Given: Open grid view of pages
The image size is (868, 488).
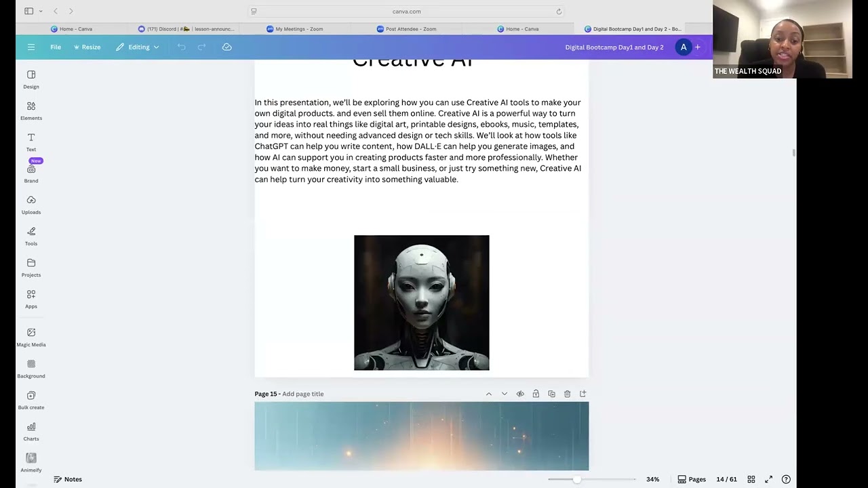Looking at the screenshot, I should click(x=751, y=479).
